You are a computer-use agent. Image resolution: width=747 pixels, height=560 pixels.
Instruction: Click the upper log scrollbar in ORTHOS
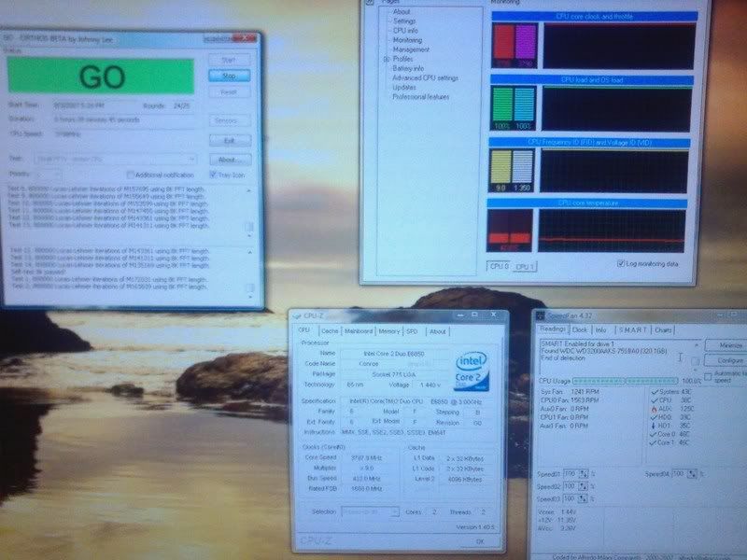coord(248,213)
